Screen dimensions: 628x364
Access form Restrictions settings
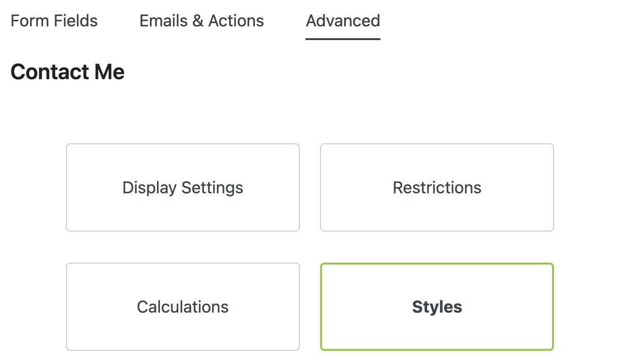[x=437, y=187]
